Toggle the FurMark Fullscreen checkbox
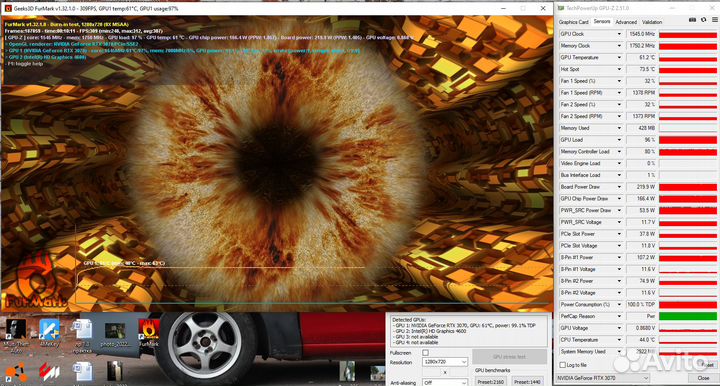The width and height of the screenshot is (720, 386). [x=425, y=352]
